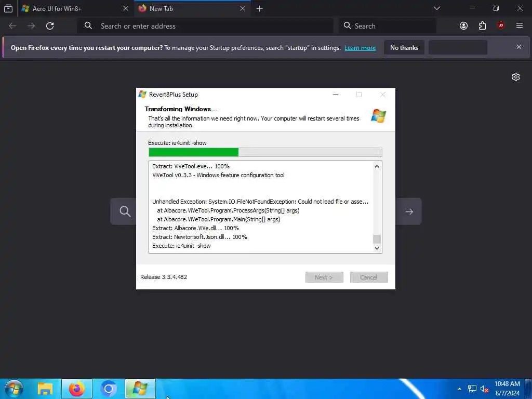Viewport: 532px width, 399px height.
Task: Open new tab personalize gear icon
Action: click(516, 77)
